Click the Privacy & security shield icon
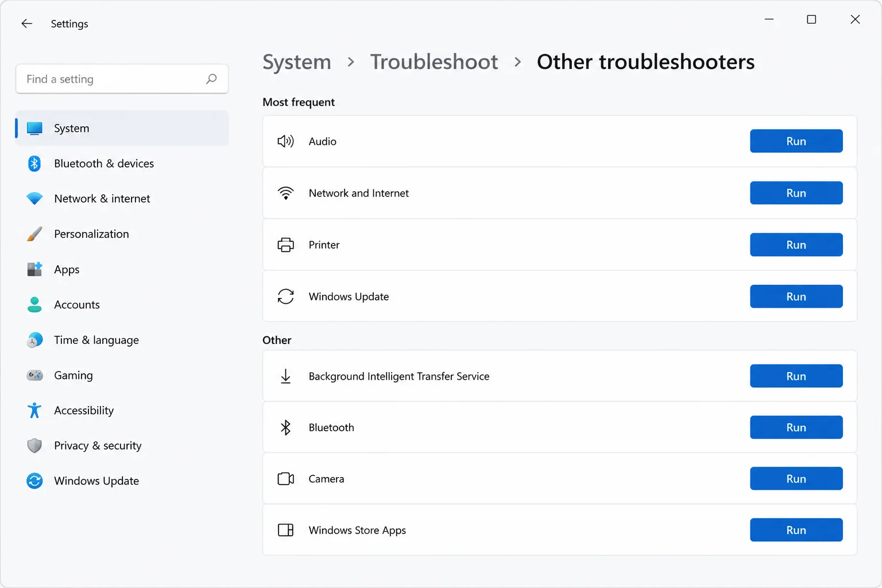 34,446
